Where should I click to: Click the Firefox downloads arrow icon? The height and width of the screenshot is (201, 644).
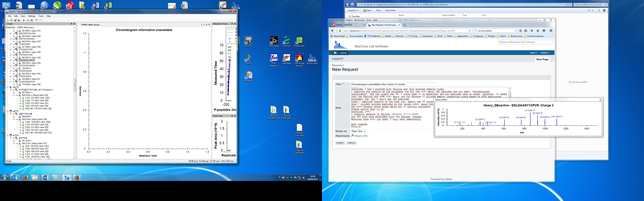pyautogui.click(x=532, y=31)
